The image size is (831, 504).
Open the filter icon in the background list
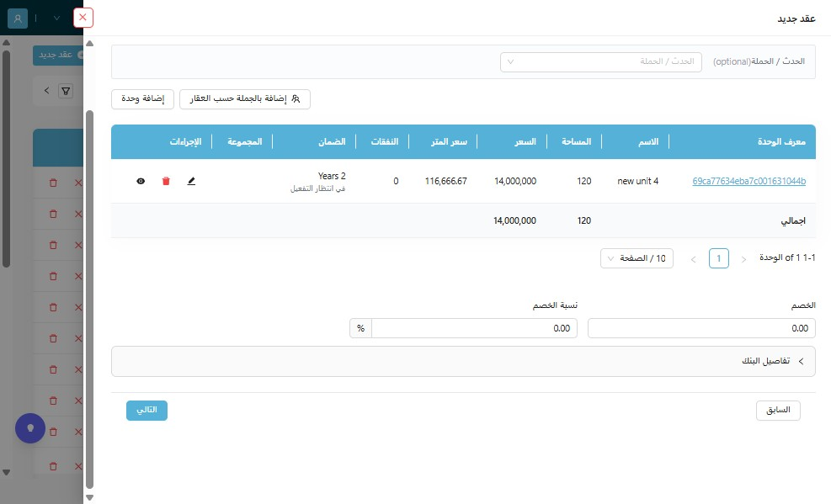66,91
